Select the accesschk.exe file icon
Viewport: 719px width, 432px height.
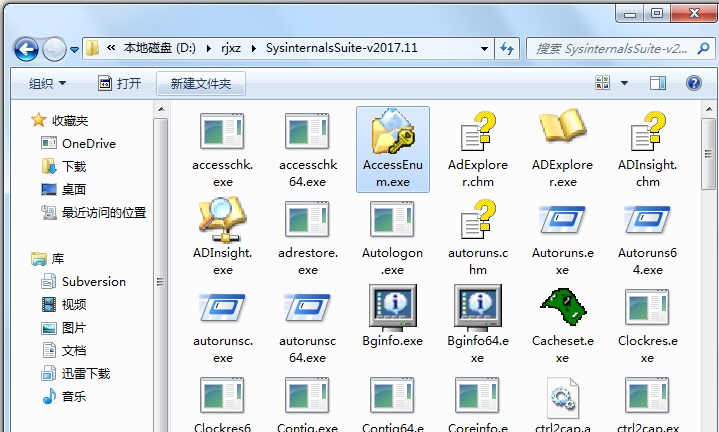tap(222, 131)
